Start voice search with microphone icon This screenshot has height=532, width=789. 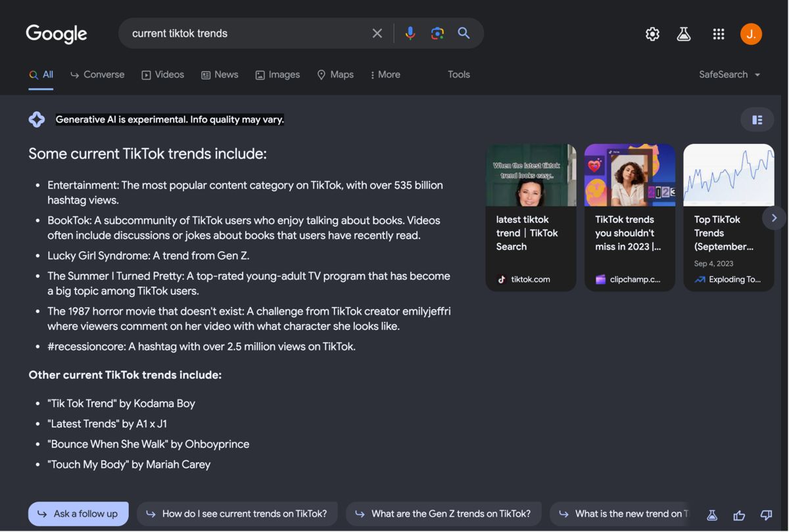410,34
